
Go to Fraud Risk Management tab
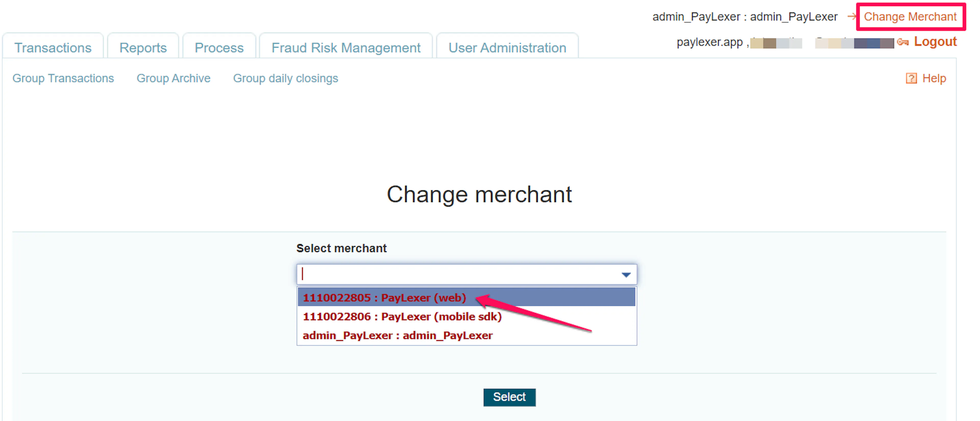pos(346,47)
